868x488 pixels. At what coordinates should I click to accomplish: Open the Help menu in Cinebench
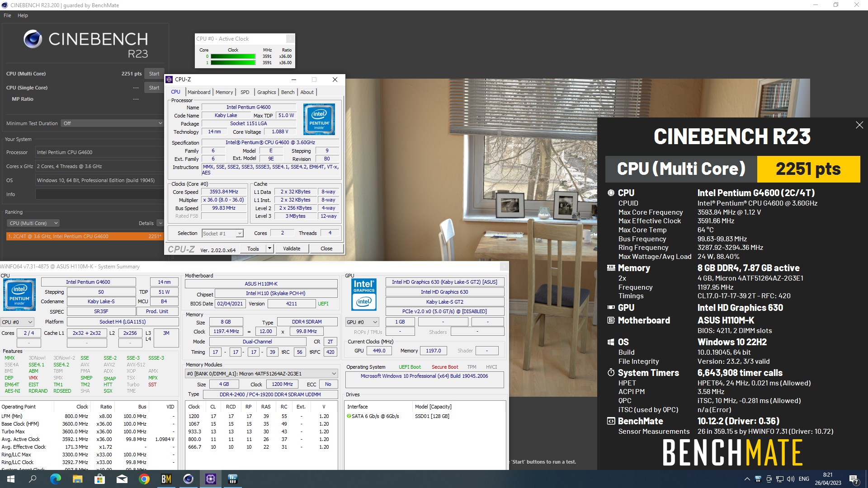(23, 15)
